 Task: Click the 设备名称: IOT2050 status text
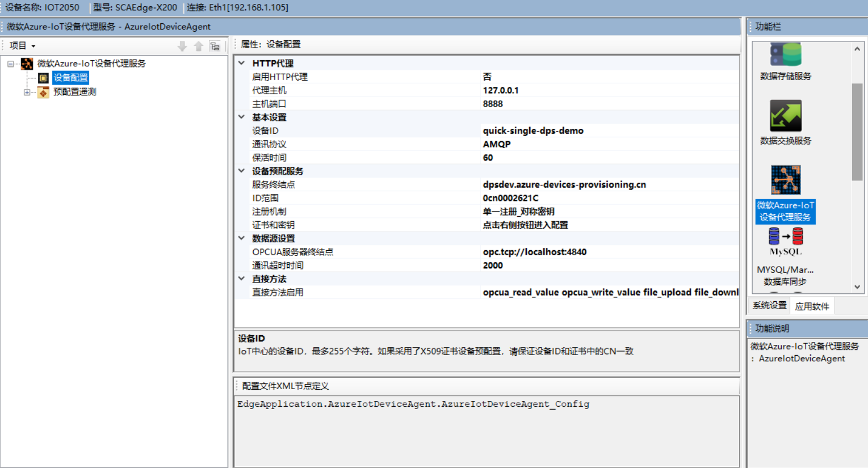[x=43, y=7]
